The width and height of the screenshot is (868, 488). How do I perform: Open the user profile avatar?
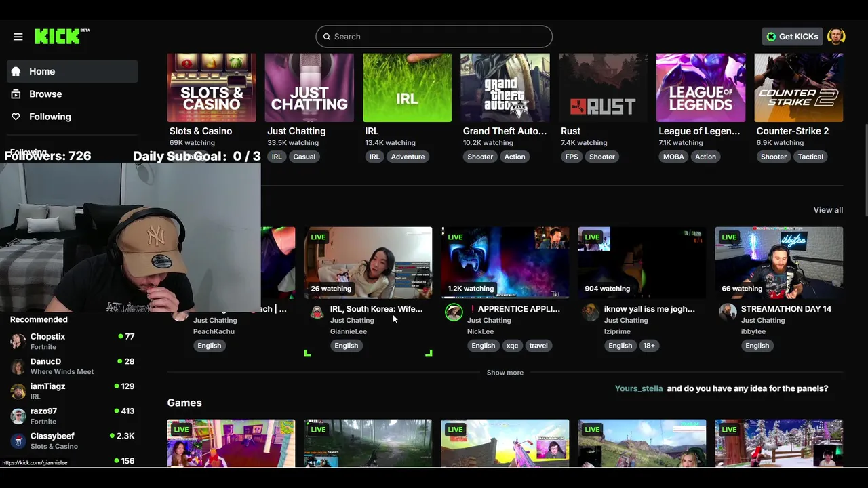(836, 37)
